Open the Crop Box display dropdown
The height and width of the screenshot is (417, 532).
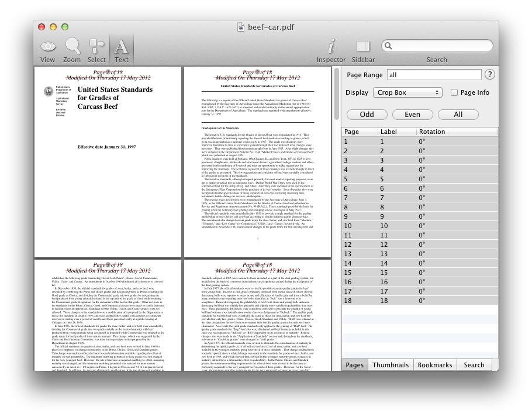coord(407,92)
